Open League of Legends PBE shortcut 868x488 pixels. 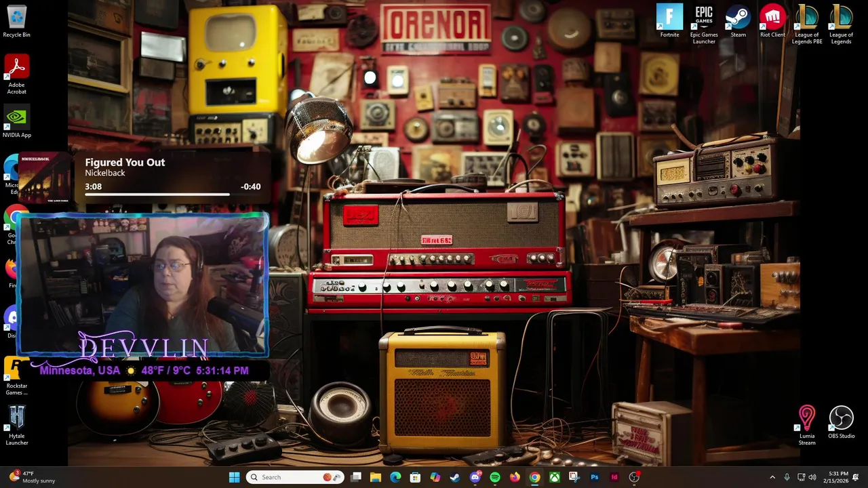point(807,24)
